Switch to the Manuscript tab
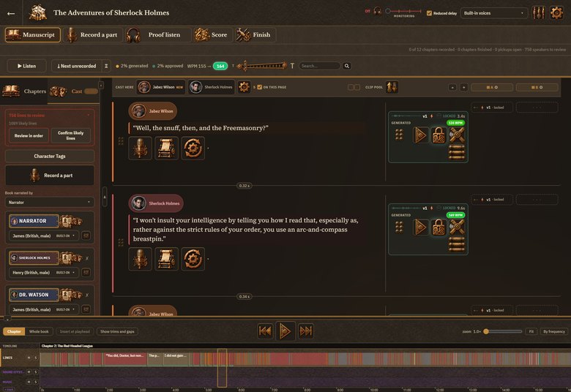Viewport: 571px width, 392px height. tap(33, 35)
